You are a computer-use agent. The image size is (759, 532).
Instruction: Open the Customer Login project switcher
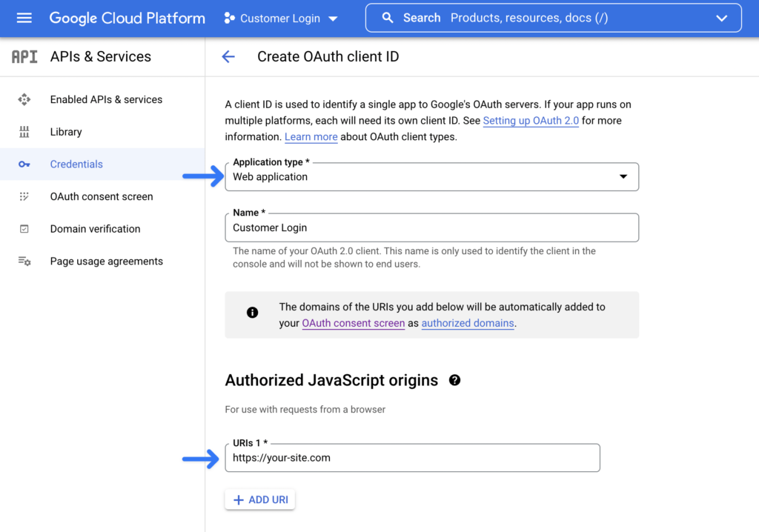(x=280, y=18)
